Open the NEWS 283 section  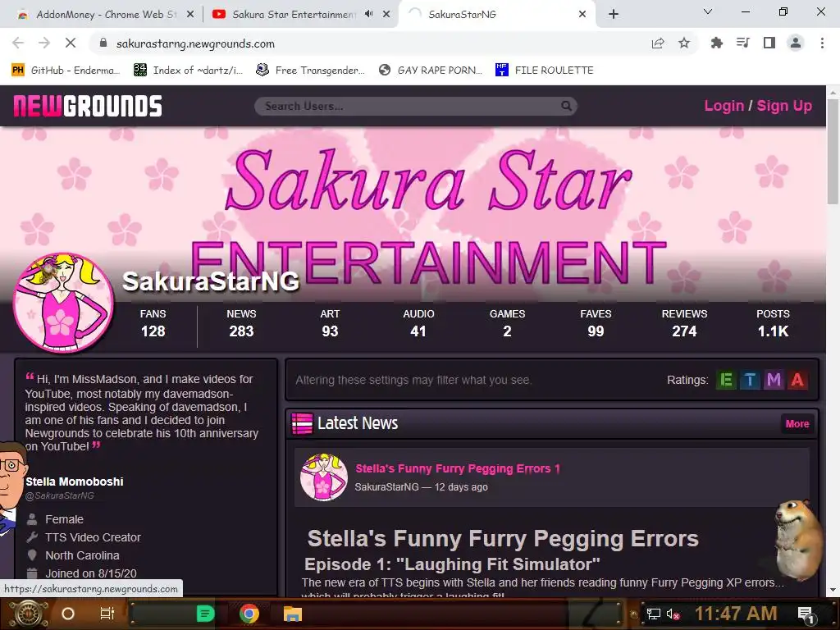pyautogui.click(x=241, y=323)
